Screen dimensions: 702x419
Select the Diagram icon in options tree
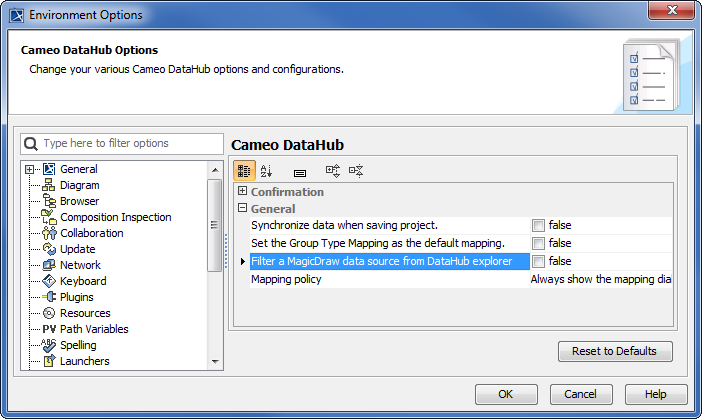48,185
